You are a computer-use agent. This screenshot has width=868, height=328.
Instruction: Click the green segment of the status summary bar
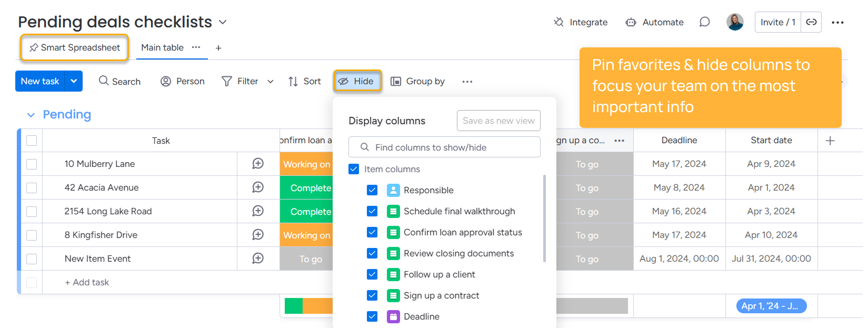293,306
